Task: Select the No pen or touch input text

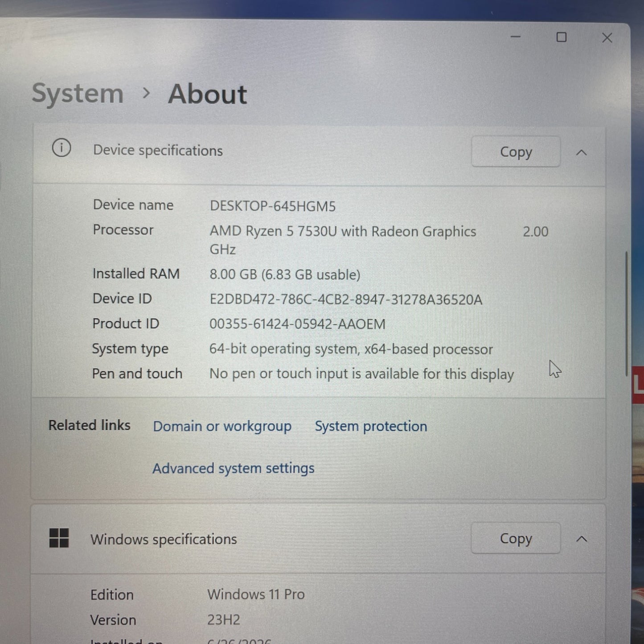Action: point(361,374)
